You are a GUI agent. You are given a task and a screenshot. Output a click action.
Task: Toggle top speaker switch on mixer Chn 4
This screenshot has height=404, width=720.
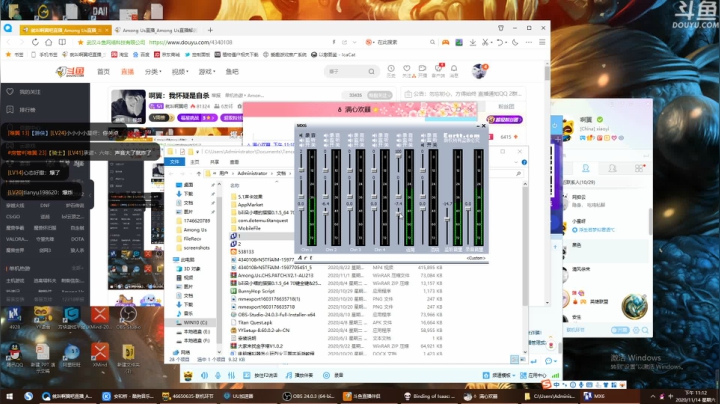[x=374, y=136]
